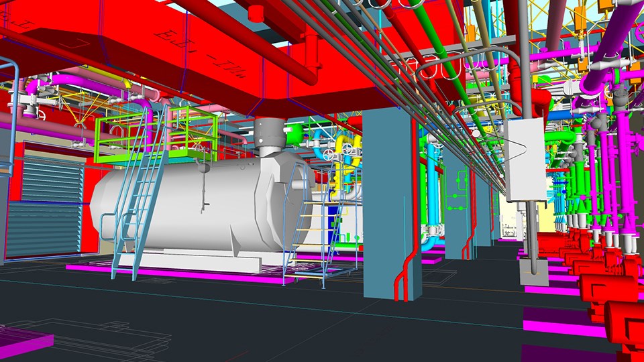Select the green railed platform above boiler
The width and height of the screenshot is (644, 362).
pos(156,135)
